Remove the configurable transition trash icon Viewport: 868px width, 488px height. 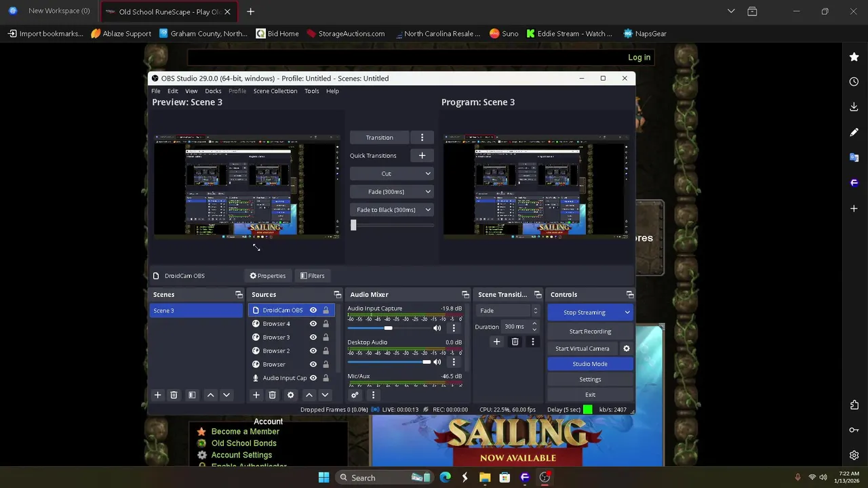[x=515, y=342]
